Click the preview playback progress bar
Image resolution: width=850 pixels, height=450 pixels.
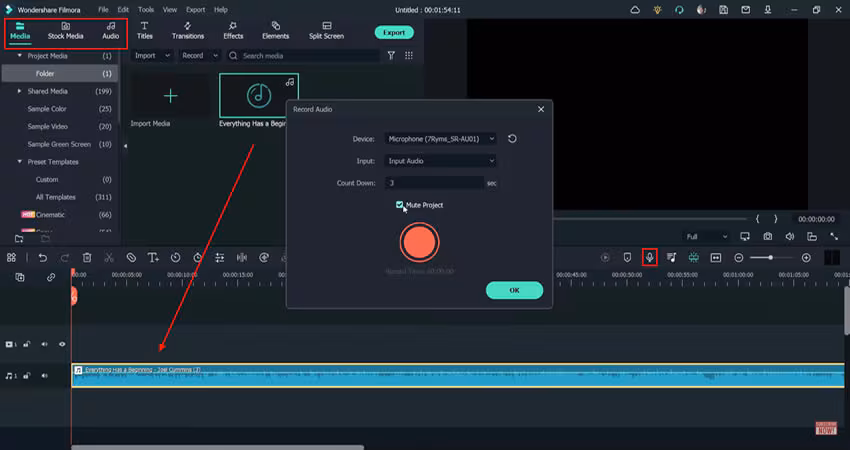[x=649, y=219]
